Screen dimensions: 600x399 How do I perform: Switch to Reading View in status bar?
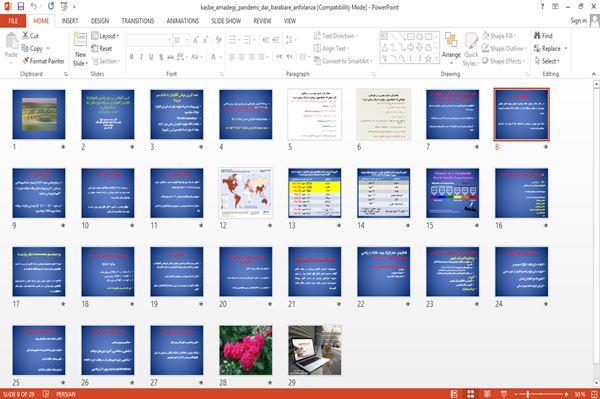[487, 394]
